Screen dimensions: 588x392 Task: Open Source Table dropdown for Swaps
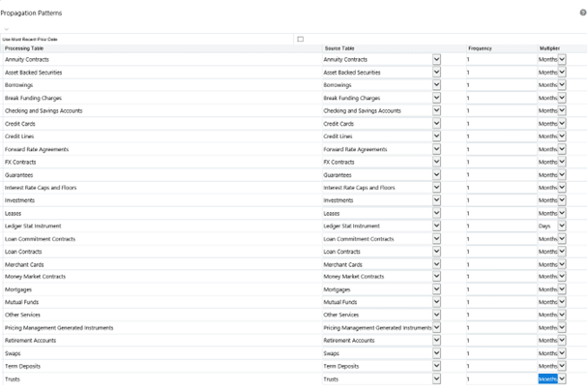(x=436, y=353)
